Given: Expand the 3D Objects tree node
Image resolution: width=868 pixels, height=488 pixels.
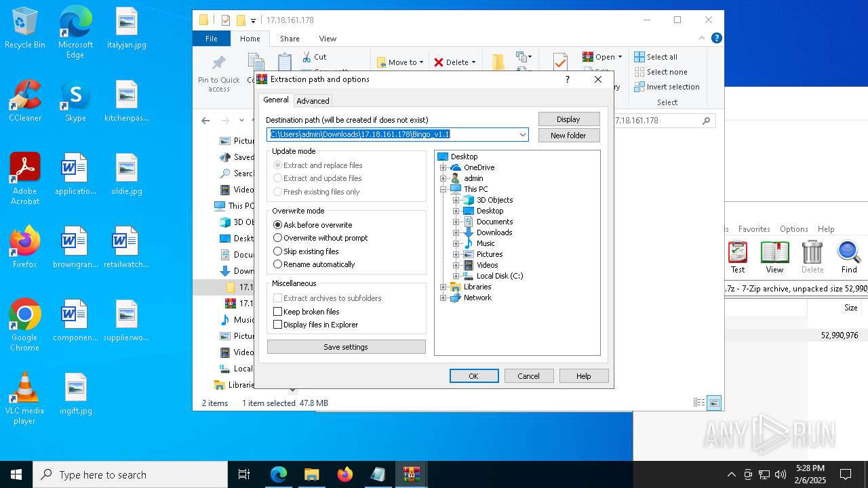Looking at the screenshot, I should (456, 200).
